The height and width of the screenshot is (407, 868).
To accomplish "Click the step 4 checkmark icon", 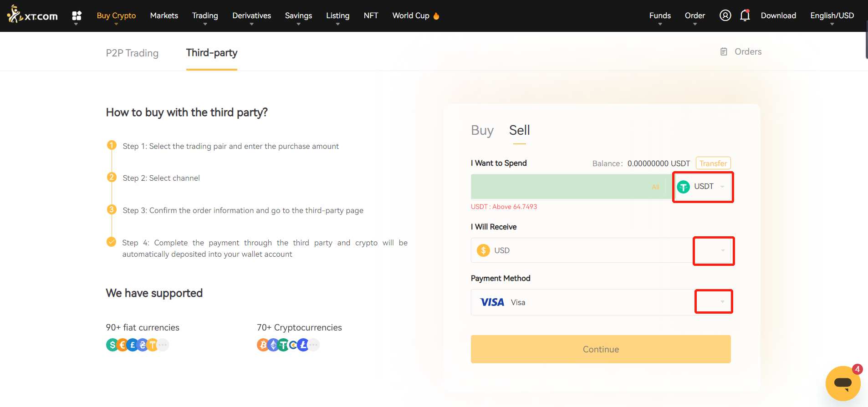I will 112,242.
